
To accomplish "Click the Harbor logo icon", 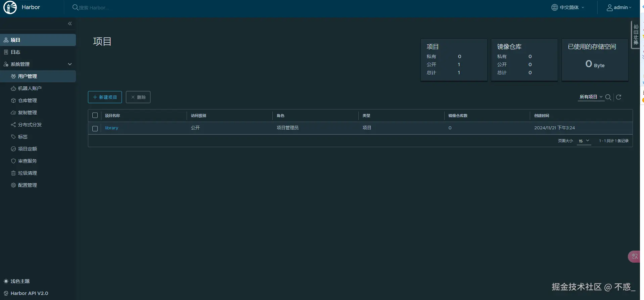I will tap(10, 7).
